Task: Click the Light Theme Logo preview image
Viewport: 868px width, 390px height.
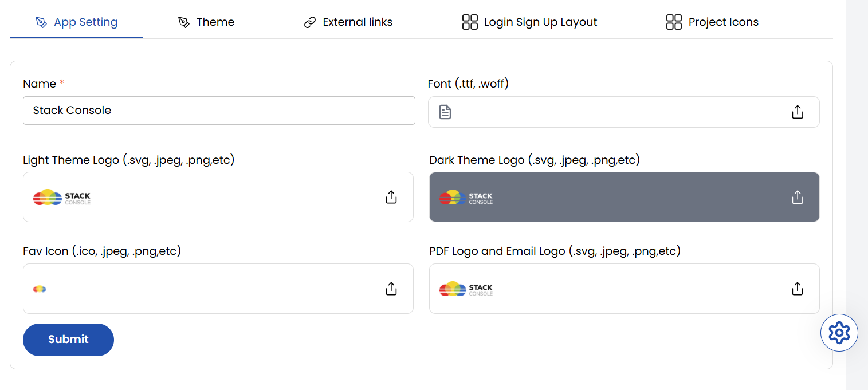Action: [62, 198]
